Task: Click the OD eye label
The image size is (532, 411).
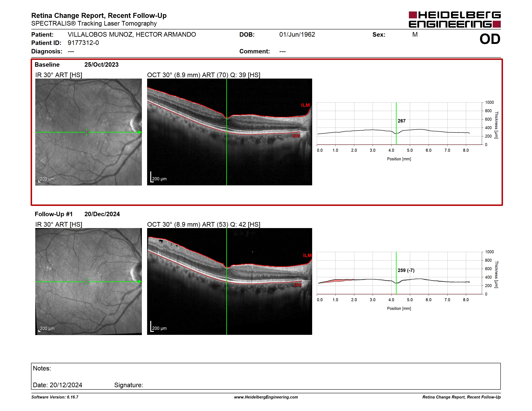Action: tap(490, 39)
